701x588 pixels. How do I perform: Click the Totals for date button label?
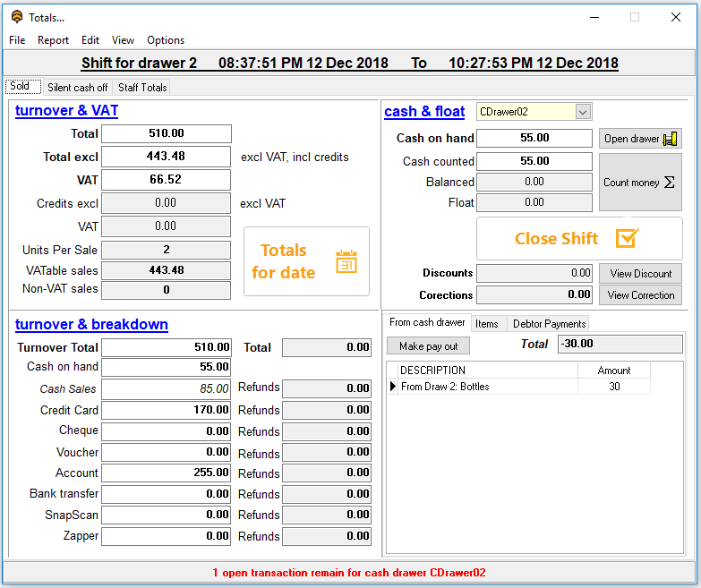click(284, 261)
